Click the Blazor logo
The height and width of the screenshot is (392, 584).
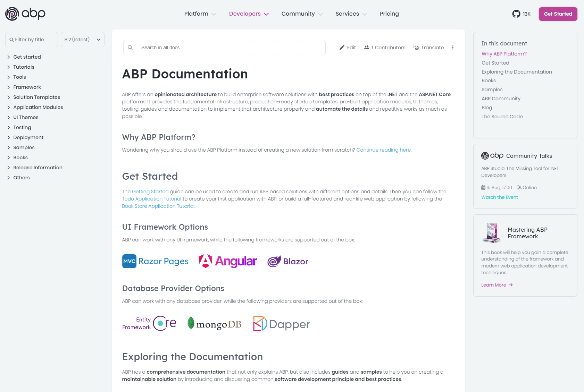tap(288, 261)
